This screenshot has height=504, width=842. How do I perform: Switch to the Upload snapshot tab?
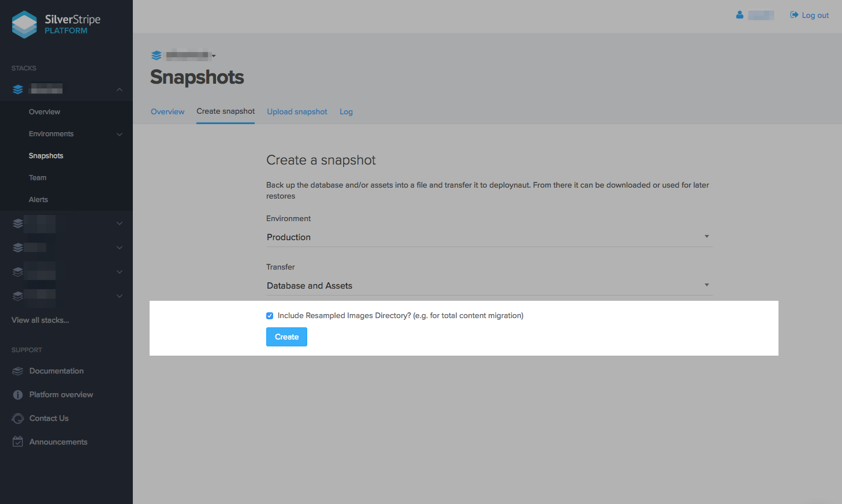pos(297,112)
